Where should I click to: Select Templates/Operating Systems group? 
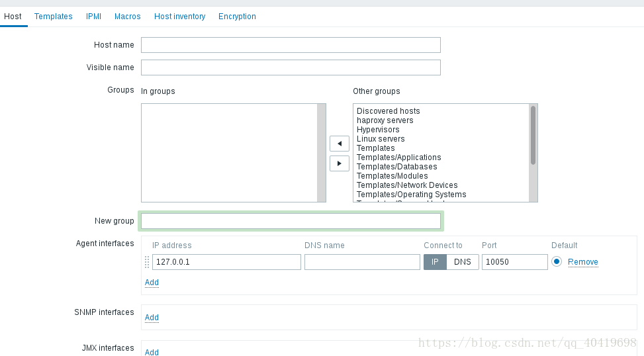411,195
